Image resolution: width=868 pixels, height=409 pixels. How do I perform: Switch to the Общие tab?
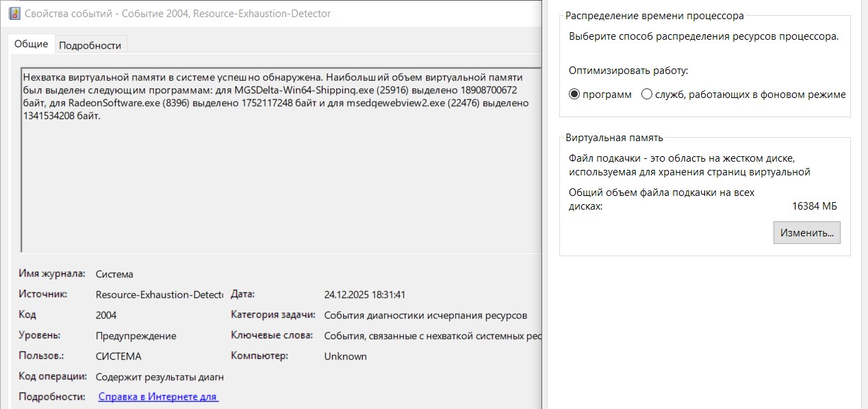[31, 44]
